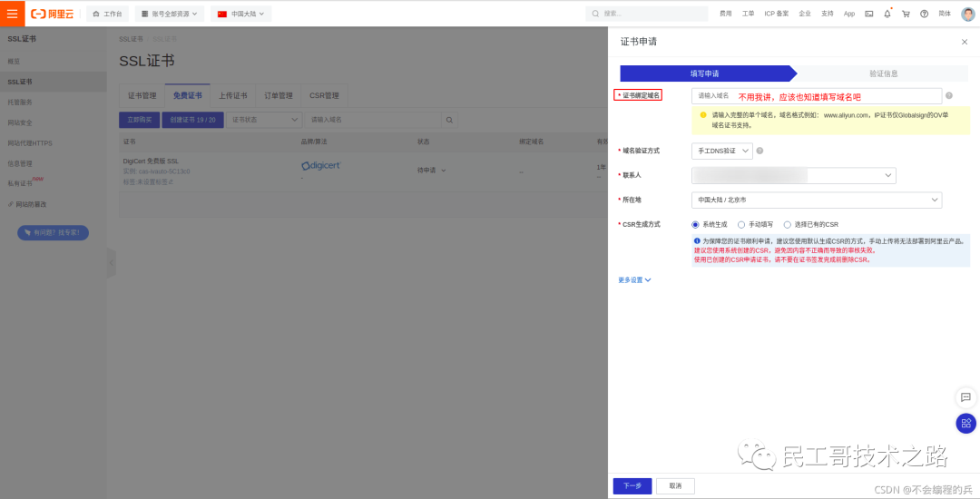Viewport: 980px width, 499px height.
Task: Open the 域名验证方式 dropdown
Action: pos(721,151)
